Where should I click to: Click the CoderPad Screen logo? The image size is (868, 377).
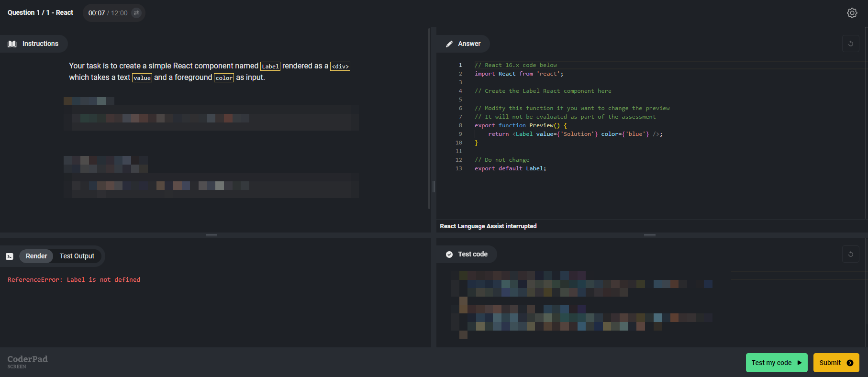click(27, 362)
